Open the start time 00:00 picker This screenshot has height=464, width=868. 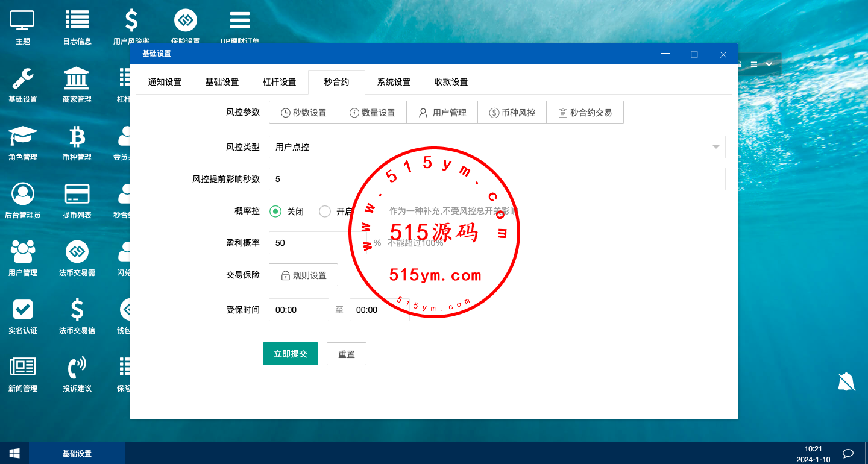(x=298, y=310)
